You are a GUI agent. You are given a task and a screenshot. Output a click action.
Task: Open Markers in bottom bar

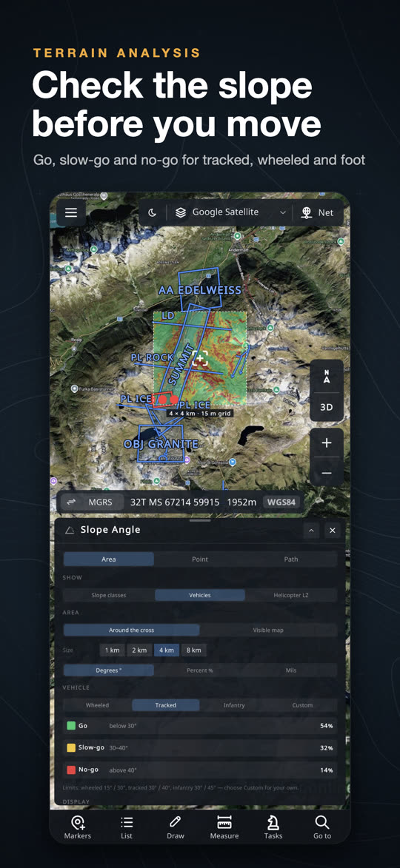tap(78, 827)
